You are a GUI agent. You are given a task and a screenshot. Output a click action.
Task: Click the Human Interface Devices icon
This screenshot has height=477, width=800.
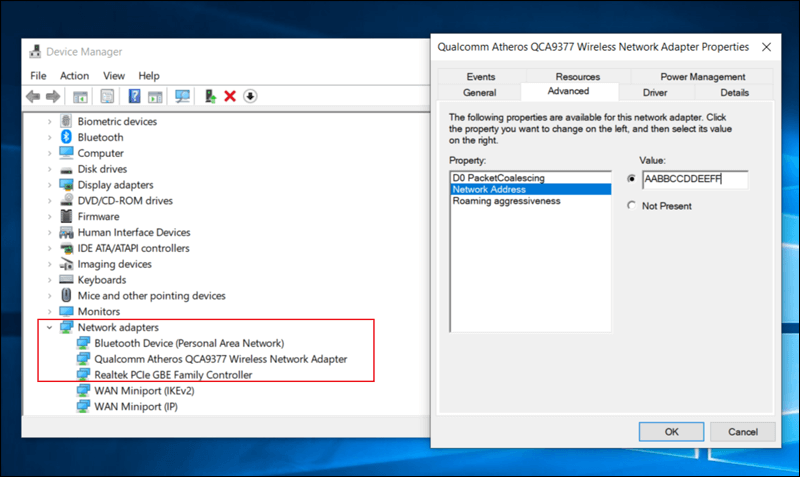point(66,232)
